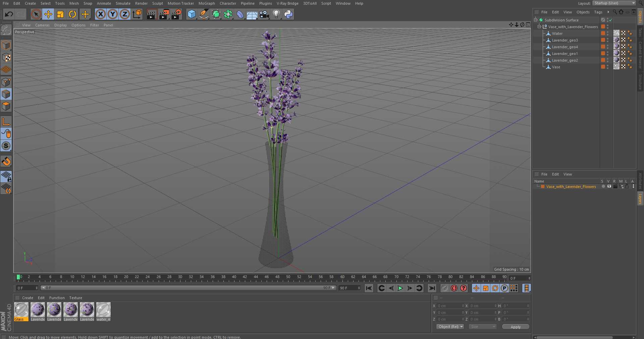Click the magnet tool icon in sidebar
The image size is (644, 339).
coord(6,161)
